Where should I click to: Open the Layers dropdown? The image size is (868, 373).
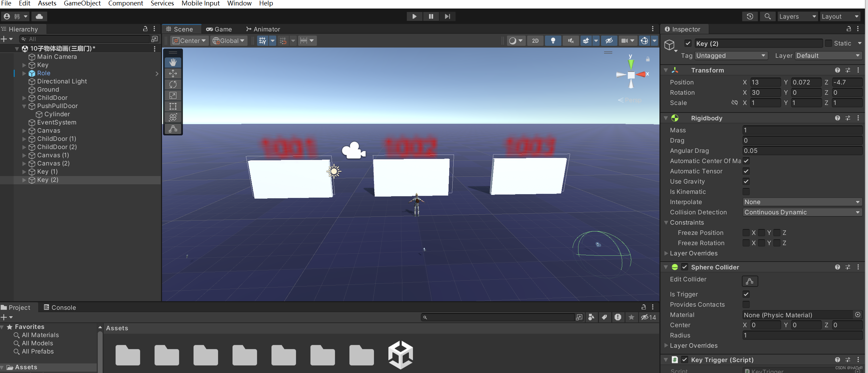(x=797, y=16)
